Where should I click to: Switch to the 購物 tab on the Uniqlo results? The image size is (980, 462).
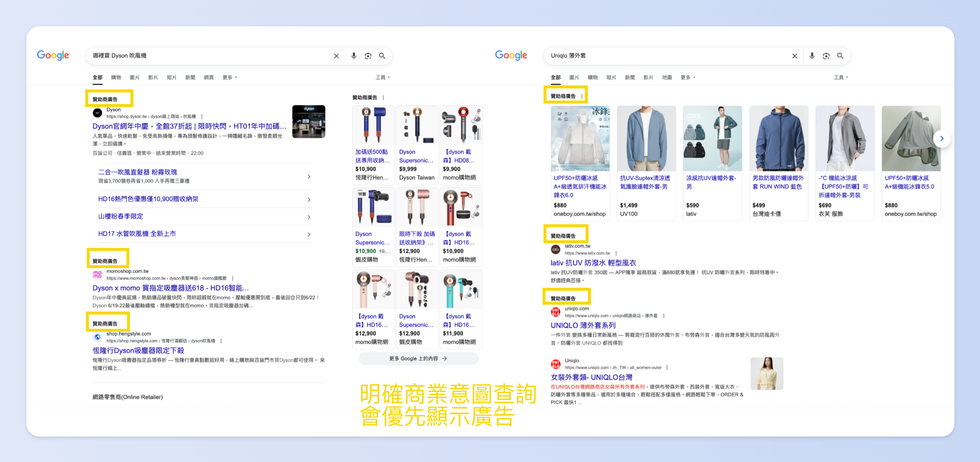(592, 78)
